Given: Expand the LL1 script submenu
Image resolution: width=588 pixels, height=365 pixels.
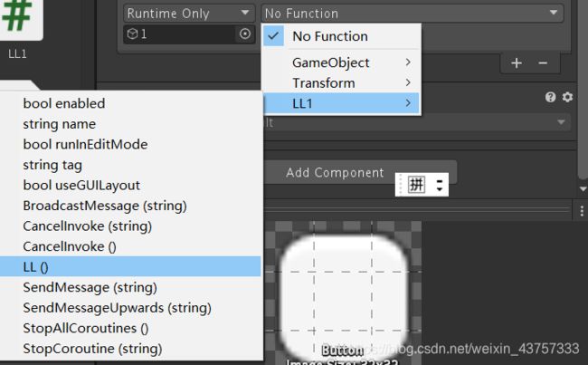Looking at the screenshot, I should point(341,103).
